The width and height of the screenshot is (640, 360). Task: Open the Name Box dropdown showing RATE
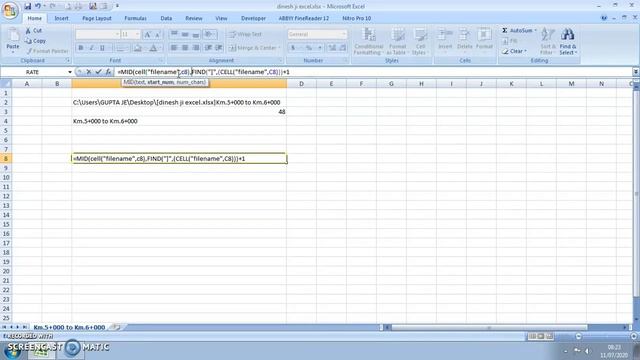[70, 72]
